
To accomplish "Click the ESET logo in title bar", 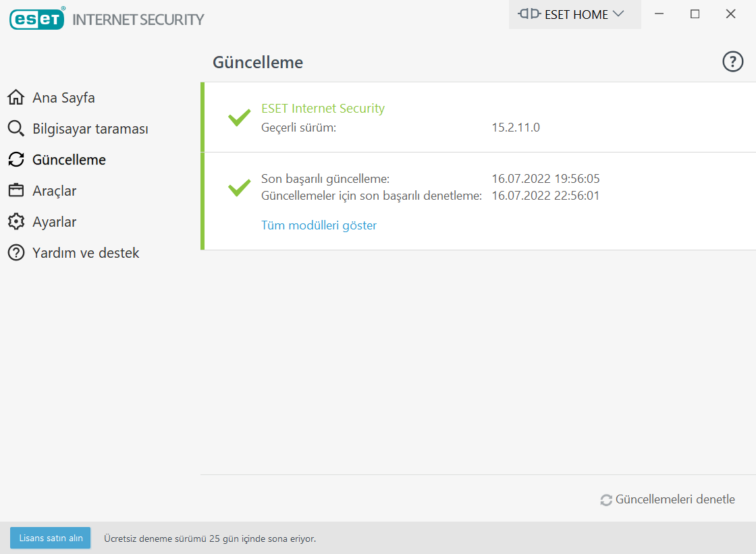I will [x=37, y=19].
